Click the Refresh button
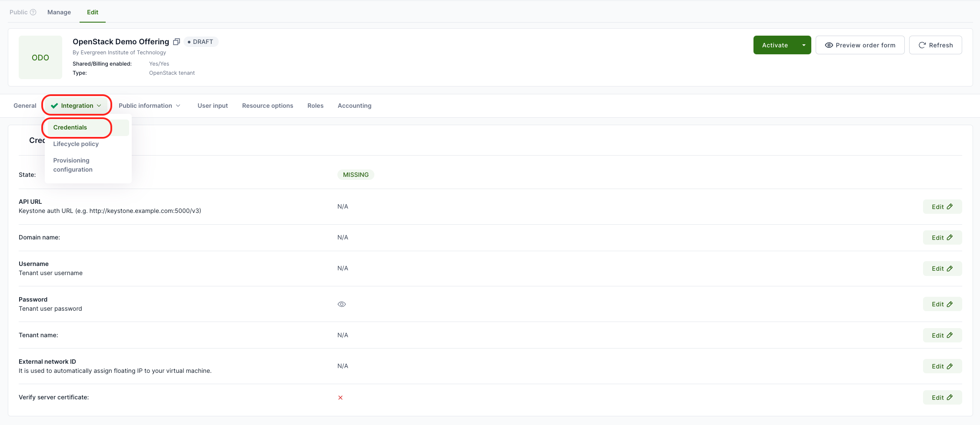The width and height of the screenshot is (980, 425). point(935,45)
